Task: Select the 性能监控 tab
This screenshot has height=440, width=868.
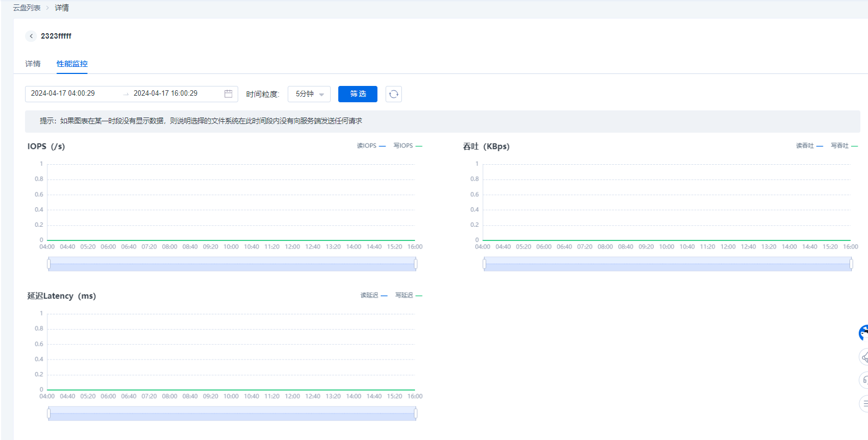Action: (72, 64)
